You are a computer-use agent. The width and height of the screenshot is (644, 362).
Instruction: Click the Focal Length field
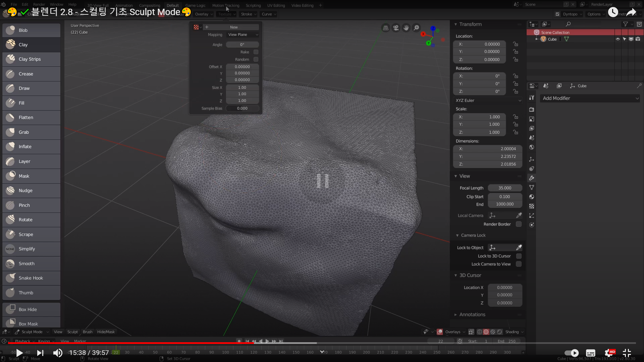click(x=504, y=188)
